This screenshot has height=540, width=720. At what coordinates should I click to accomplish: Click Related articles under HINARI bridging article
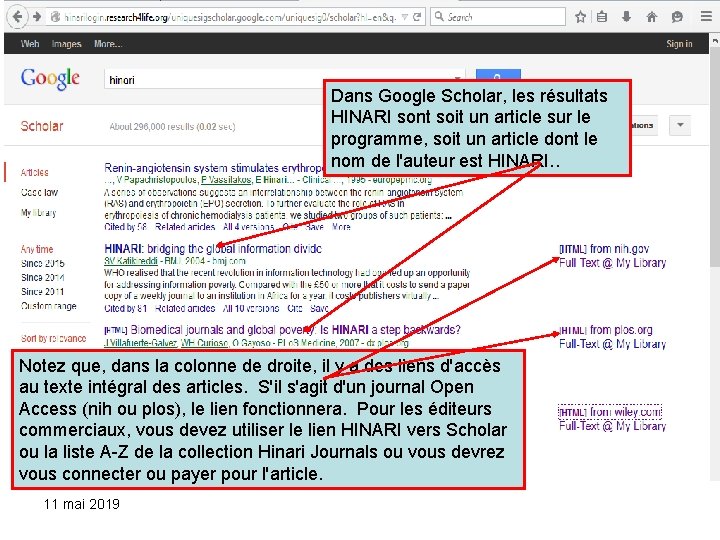pyautogui.click(x=185, y=309)
